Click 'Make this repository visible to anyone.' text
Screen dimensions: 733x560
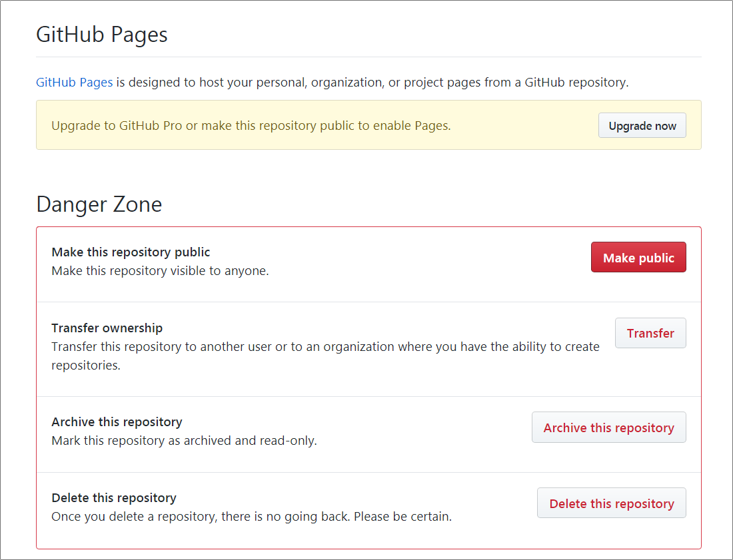(161, 271)
